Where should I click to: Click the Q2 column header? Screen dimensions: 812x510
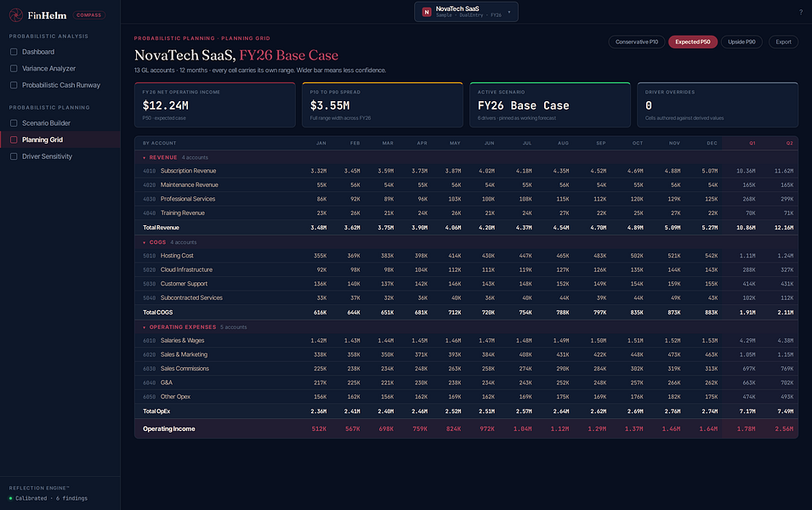pyautogui.click(x=789, y=144)
